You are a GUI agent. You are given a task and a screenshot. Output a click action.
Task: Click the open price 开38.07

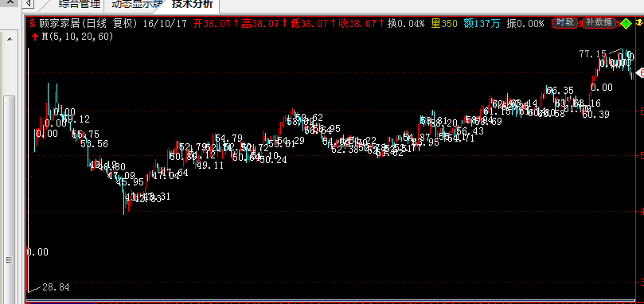212,23
